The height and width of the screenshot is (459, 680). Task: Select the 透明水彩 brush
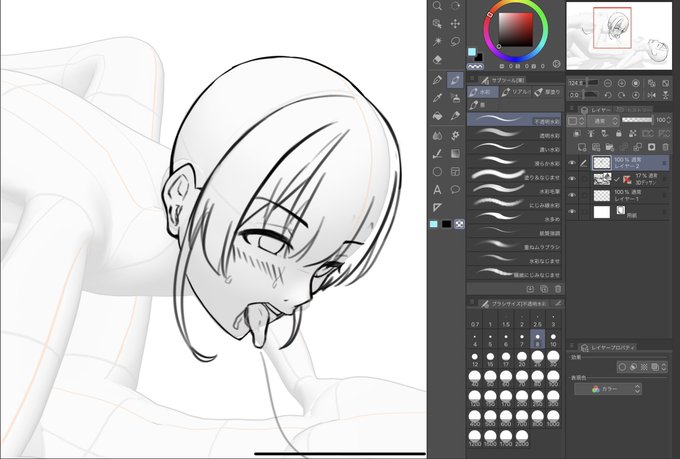pos(514,133)
